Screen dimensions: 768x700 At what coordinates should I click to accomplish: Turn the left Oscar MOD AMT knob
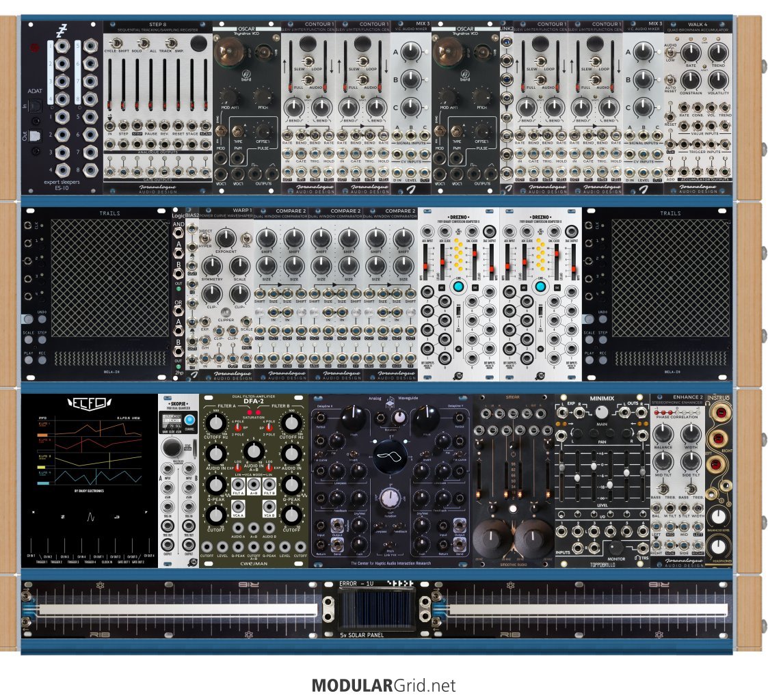227,96
